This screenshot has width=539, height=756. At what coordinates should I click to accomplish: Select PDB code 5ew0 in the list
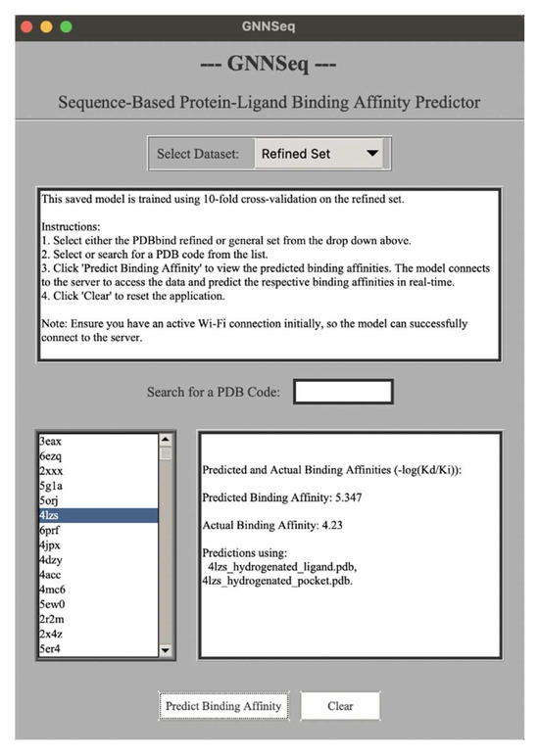point(98,604)
